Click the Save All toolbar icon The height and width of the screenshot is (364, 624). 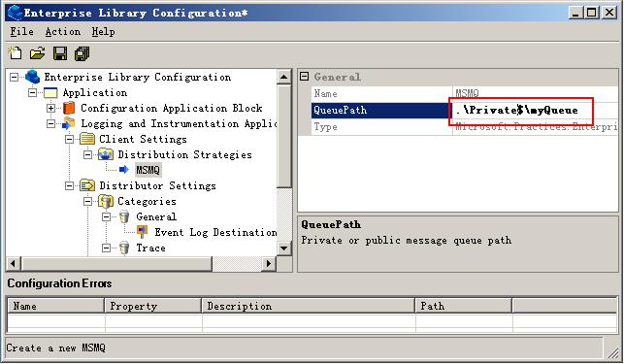pyautogui.click(x=82, y=53)
